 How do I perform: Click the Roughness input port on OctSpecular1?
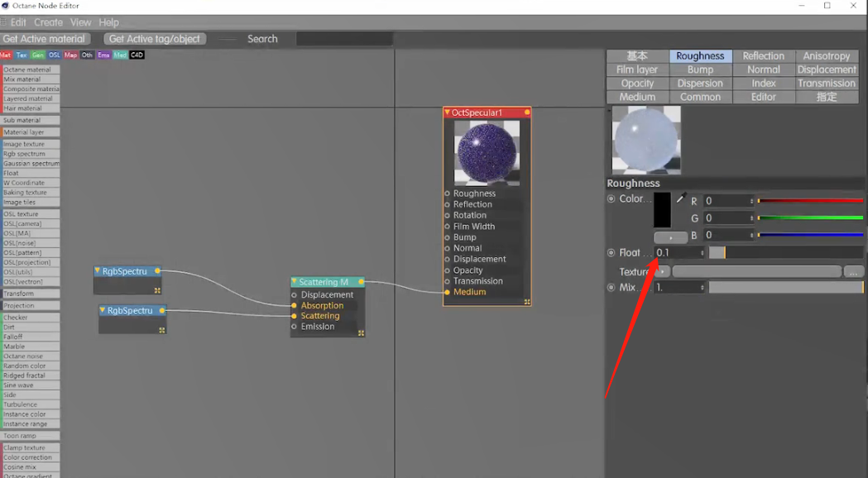click(x=448, y=194)
